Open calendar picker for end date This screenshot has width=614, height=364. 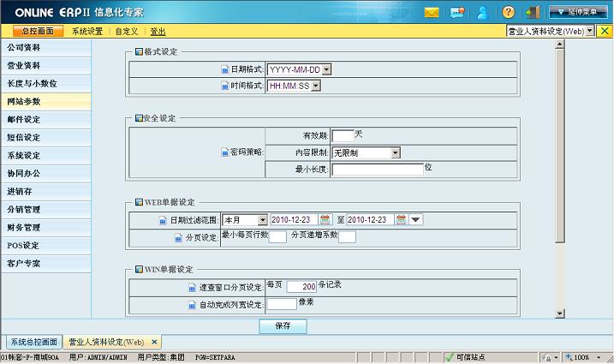pos(401,220)
